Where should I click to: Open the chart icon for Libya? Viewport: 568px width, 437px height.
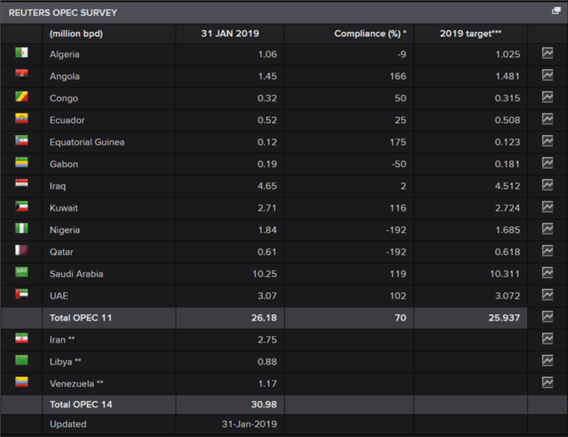[547, 361]
